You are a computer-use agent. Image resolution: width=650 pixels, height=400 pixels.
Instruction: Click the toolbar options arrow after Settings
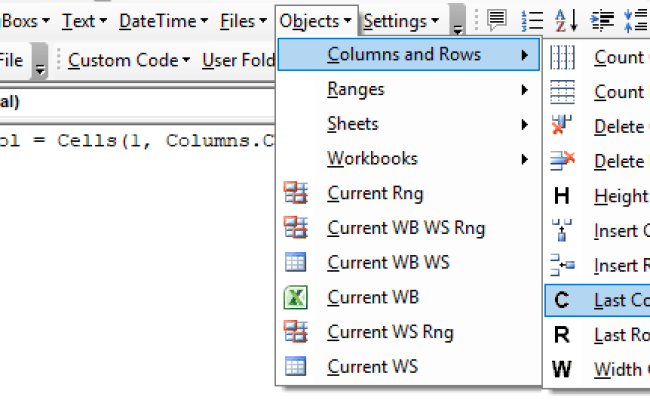[x=457, y=20]
